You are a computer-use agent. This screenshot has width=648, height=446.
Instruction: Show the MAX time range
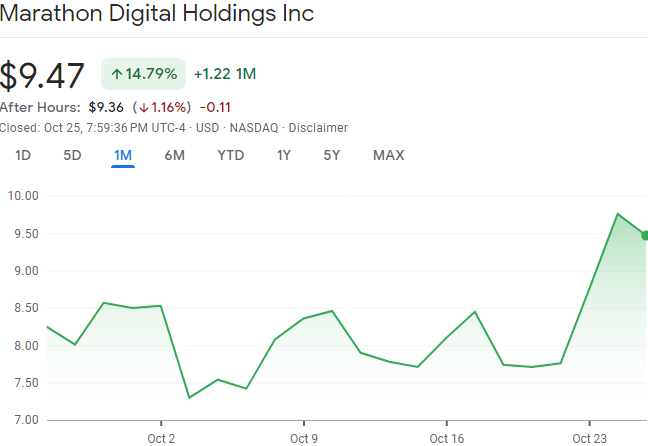tap(388, 155)
